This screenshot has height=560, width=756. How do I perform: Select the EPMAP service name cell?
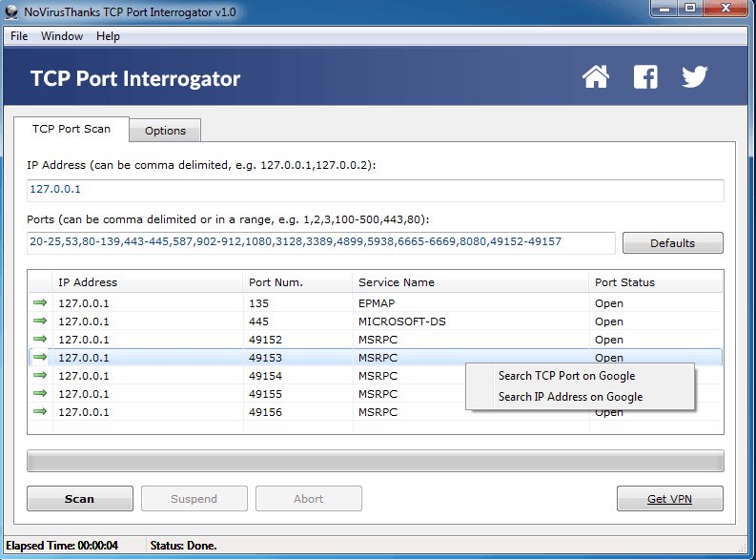tap(377, 303)
